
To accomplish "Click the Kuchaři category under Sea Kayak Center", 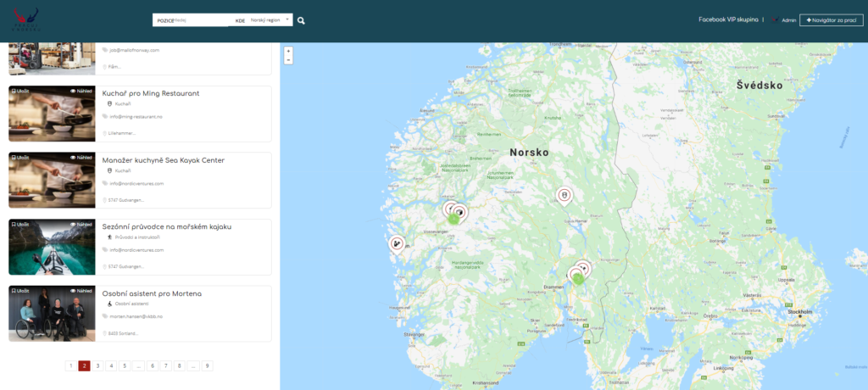I will point(119,170).
